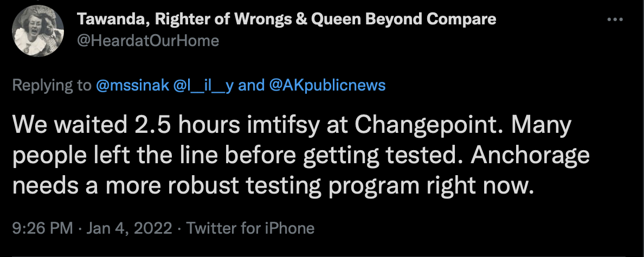This screenshot has height=257, width=644.
Task: Open the author's profile picture avatar
Action: [38, 31]
